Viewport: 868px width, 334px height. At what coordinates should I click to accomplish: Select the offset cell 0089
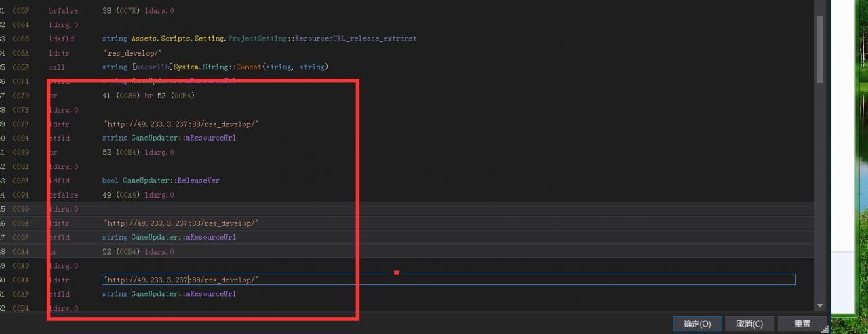point(21,153)
